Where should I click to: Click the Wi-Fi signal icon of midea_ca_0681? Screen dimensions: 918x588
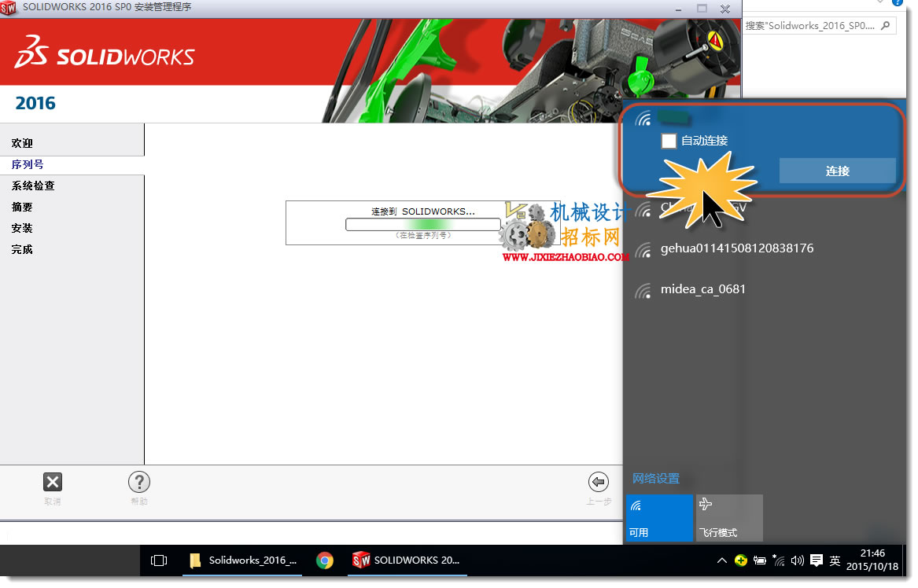[643, 291]
